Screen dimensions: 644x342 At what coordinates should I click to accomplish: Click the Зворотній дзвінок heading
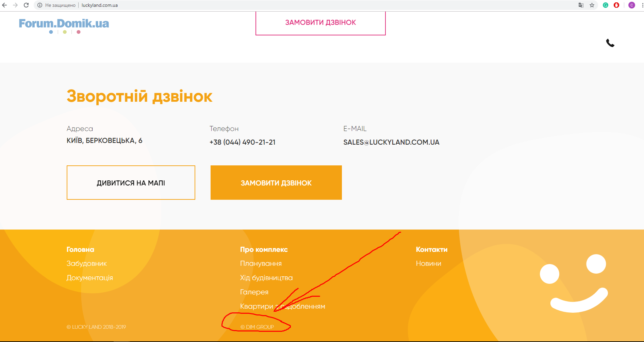tap(139, 96)
